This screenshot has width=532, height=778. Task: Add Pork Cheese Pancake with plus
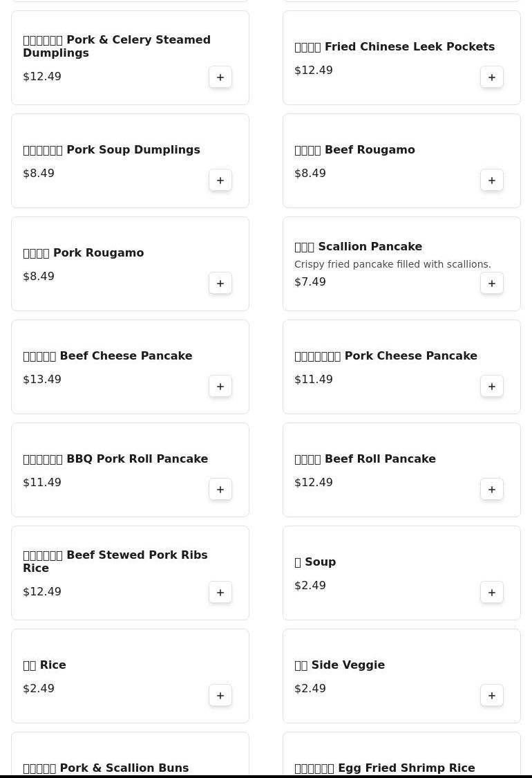pyautogui.click(x=492, y=386)
